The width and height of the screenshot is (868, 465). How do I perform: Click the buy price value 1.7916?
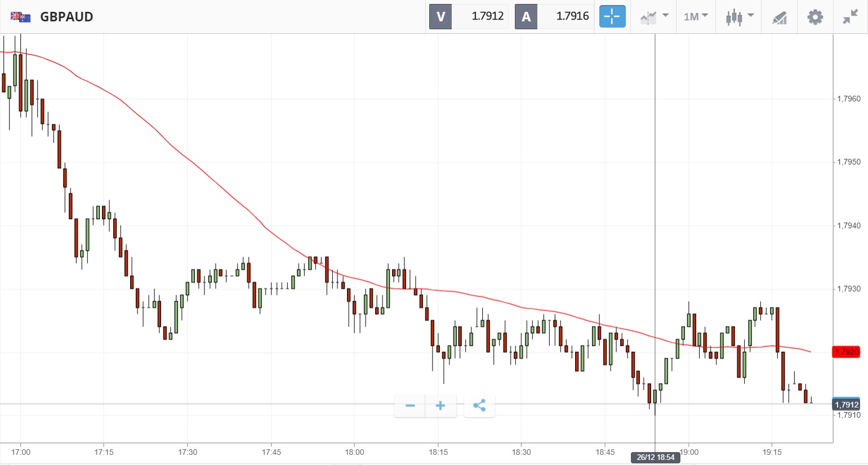572,16
